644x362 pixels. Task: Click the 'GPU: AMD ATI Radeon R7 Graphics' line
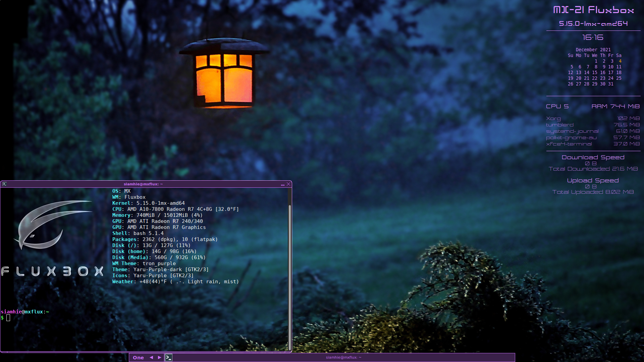[159, 227]
